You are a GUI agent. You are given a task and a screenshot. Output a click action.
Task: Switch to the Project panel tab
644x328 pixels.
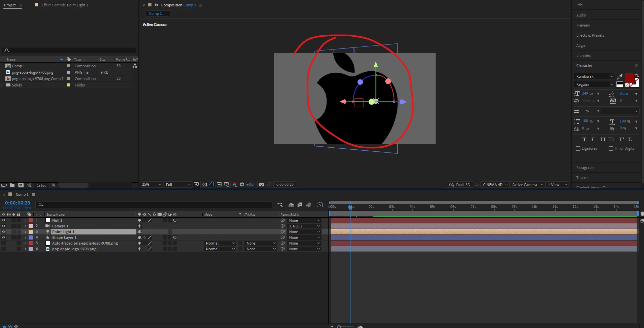point(10,5)
